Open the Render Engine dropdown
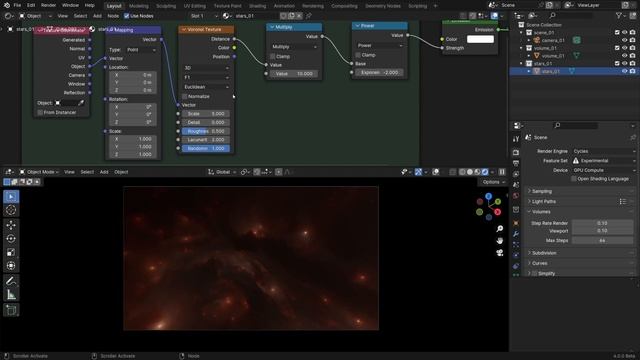This screenshot has height=360, width=640. [604, 151]
